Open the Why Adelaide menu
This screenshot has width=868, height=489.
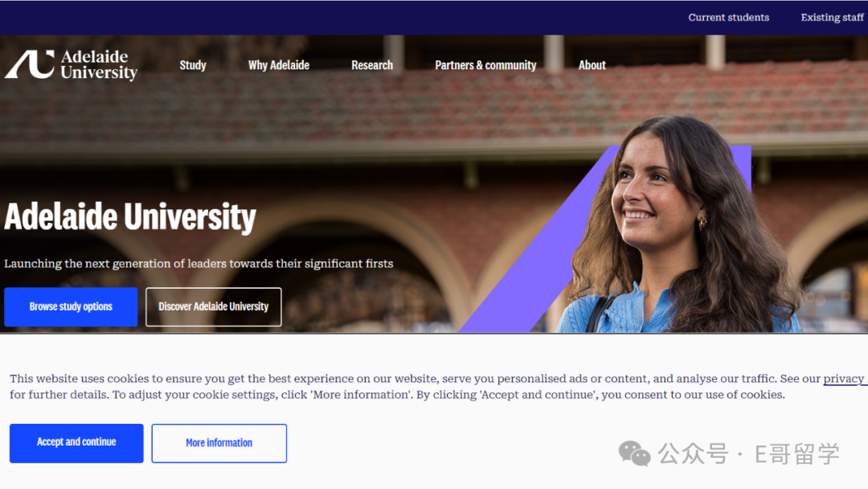(x=278, y=65)
